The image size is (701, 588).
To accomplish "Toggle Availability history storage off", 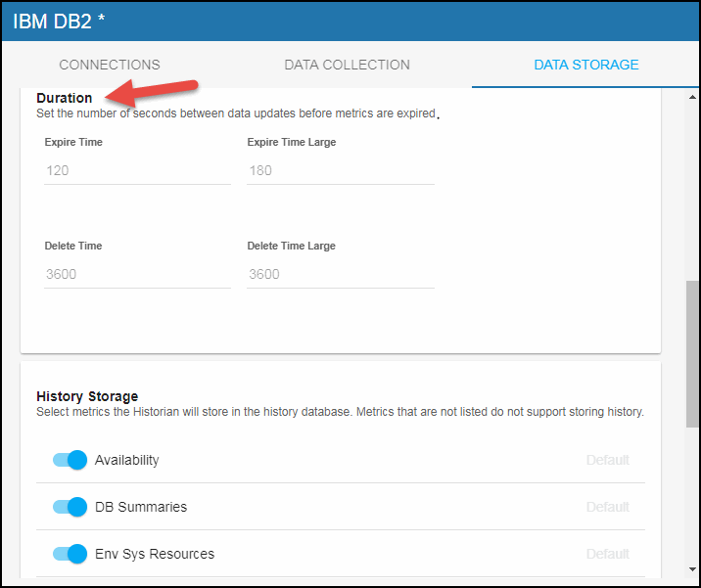I will tap(70, 460).
